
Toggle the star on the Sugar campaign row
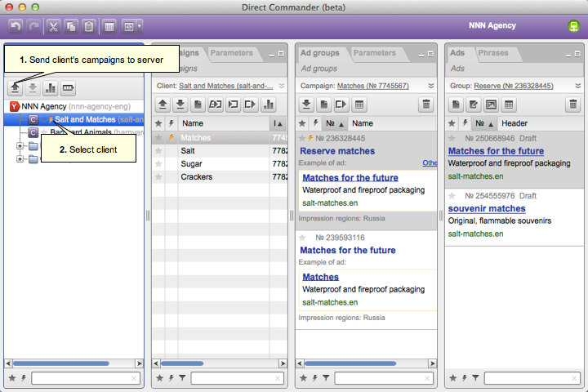(158, 164)
